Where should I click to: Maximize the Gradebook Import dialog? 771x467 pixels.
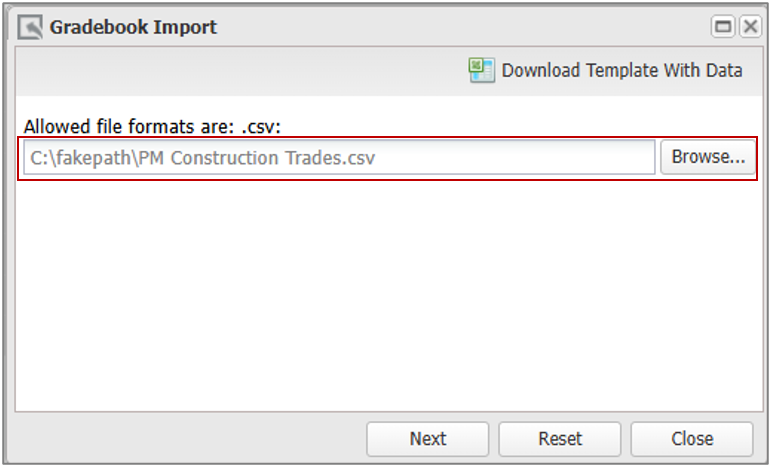pos(722,27)
